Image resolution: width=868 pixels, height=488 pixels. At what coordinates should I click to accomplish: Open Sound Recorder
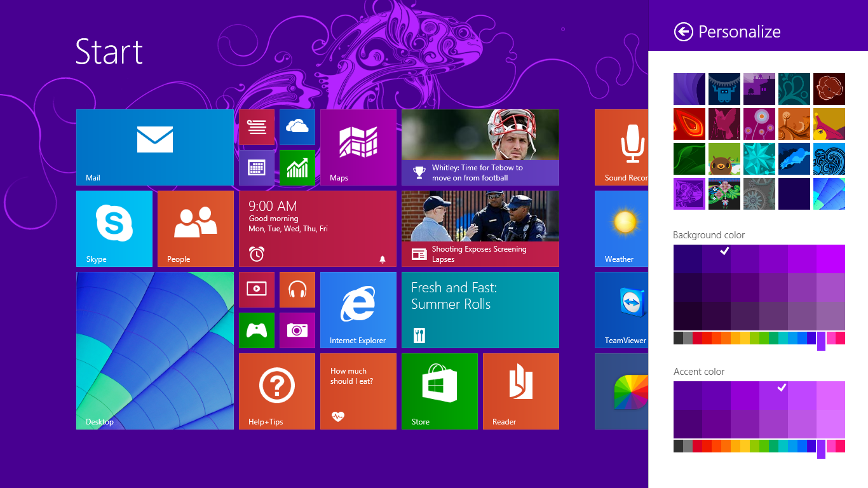(620, 147)
